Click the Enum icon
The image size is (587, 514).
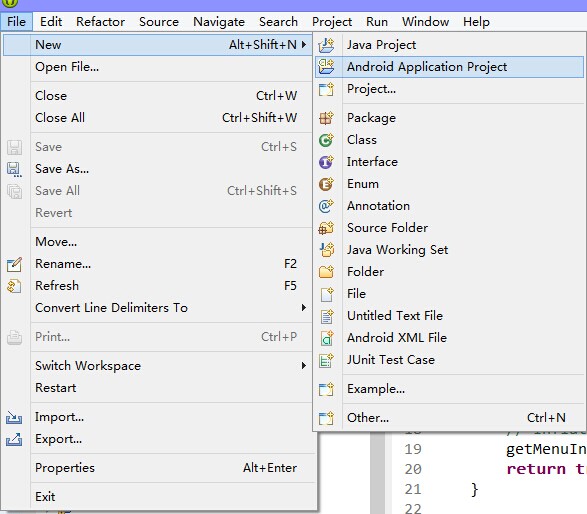click(326, 184)
